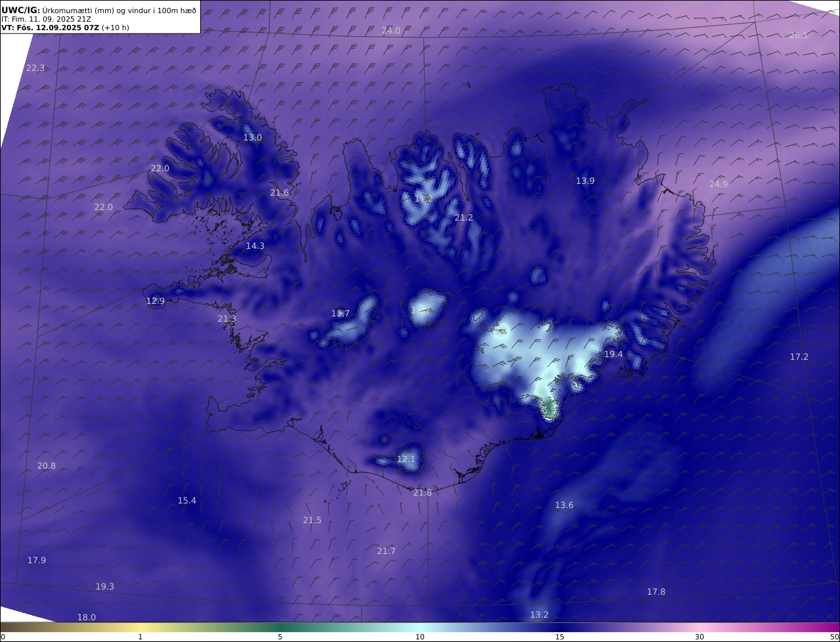Click the colour scale tick label 5

pos(280,637)
